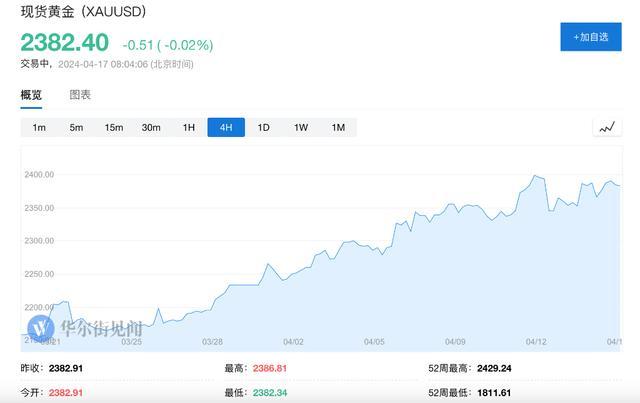Viewport: 640px width, 403px height.
Task: Click the line chart style icon
Action: pyautogui.click(x=606, y=127)
